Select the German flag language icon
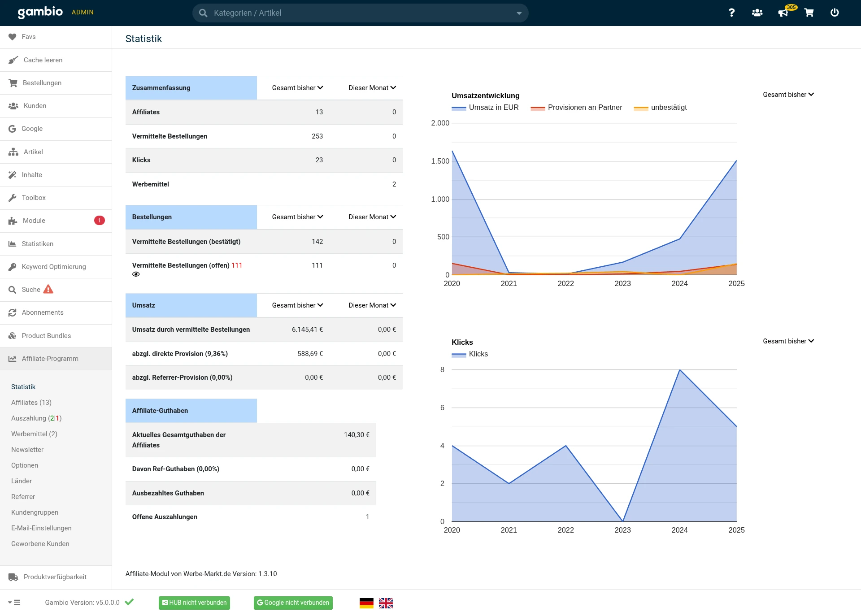Screen dimensions: 861x616 pyautogui.click(x=366, y=603)
